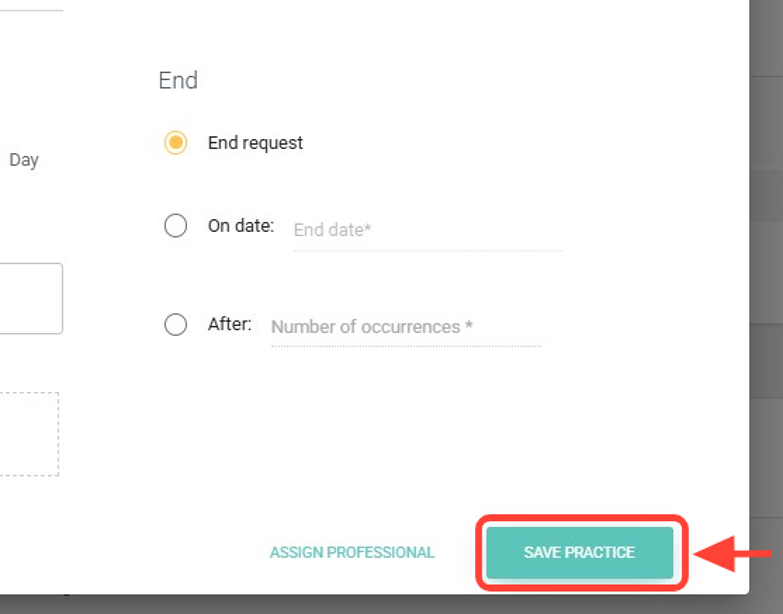Select the "Day" text at left edge
The width and height of the screenshot is (783, 614).
24,160
